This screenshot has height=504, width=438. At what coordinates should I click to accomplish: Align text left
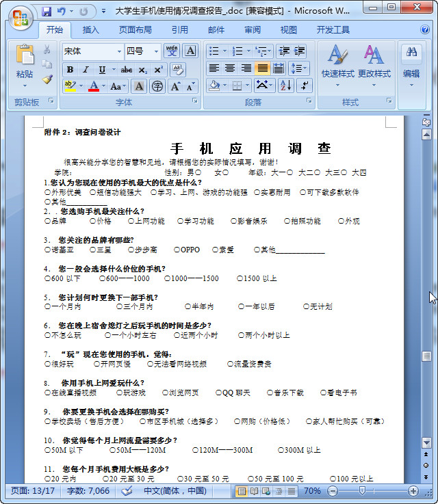click(x=214, y=68)
